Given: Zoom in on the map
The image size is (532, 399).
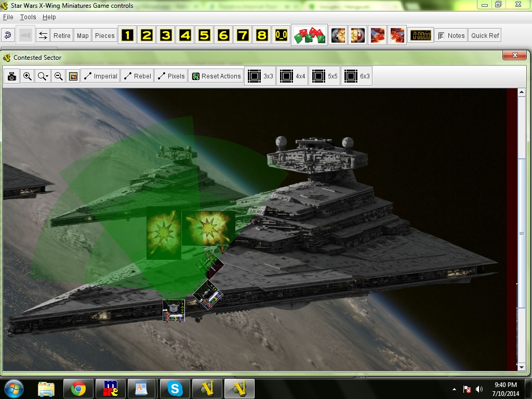Looking at the screenshot, I should (28, 76).
